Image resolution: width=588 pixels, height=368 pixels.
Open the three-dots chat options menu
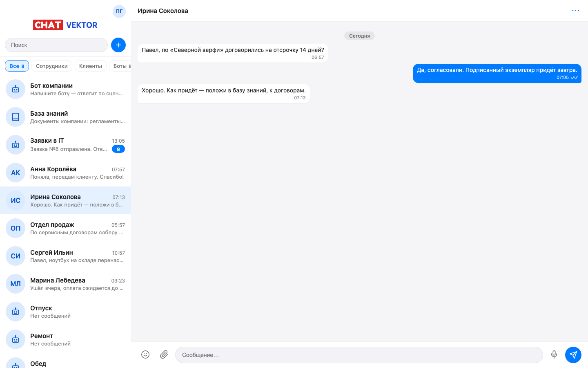click(x=575, y=11)
